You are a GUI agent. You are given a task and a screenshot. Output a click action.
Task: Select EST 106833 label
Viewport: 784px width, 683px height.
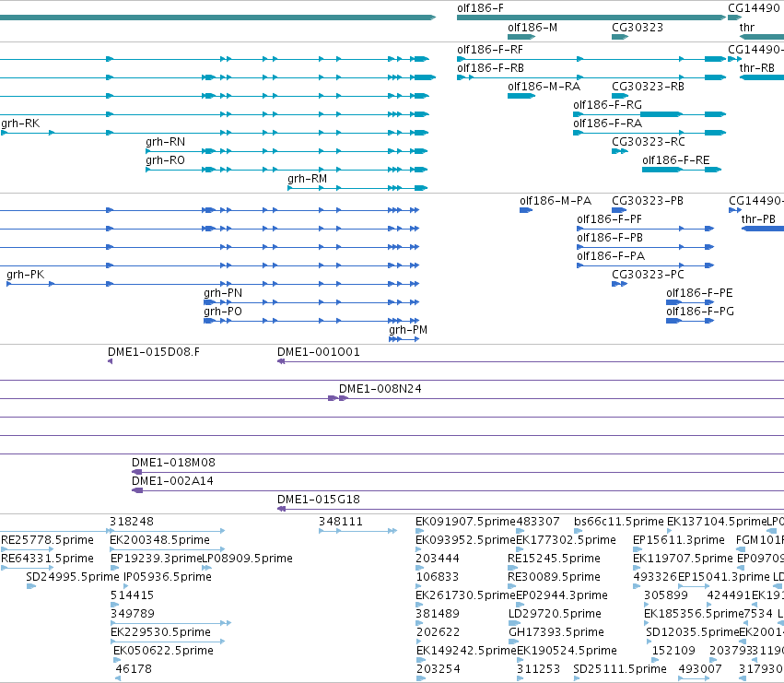coord(438,578)
